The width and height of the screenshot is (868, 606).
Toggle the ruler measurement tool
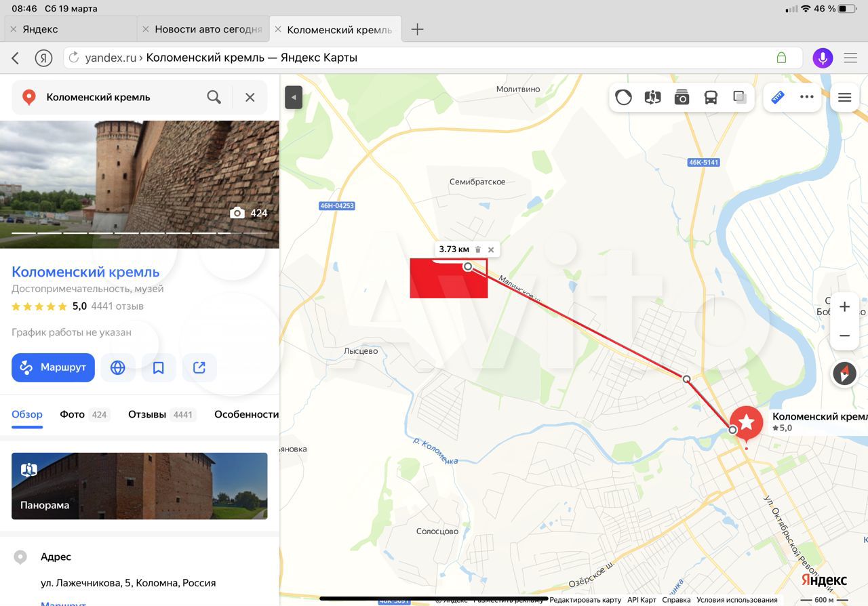tap(778, 97)
